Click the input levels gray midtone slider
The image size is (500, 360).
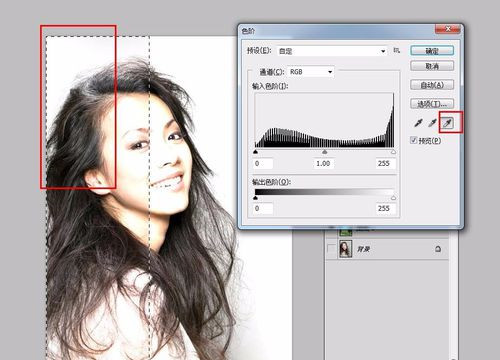tap(324, 152)
